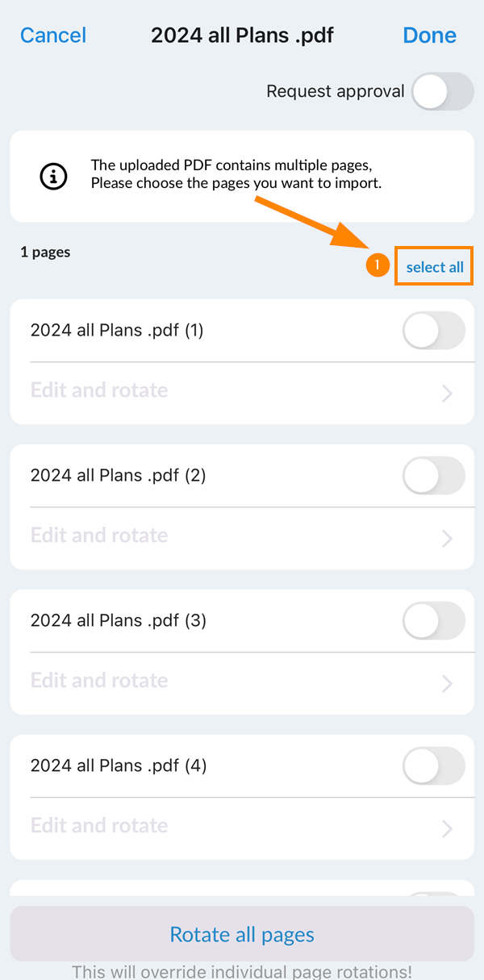Viewport: 484px width, 980px height.
Task: Toggle the partially visible fifth page switch
Action: click(434, 895)
